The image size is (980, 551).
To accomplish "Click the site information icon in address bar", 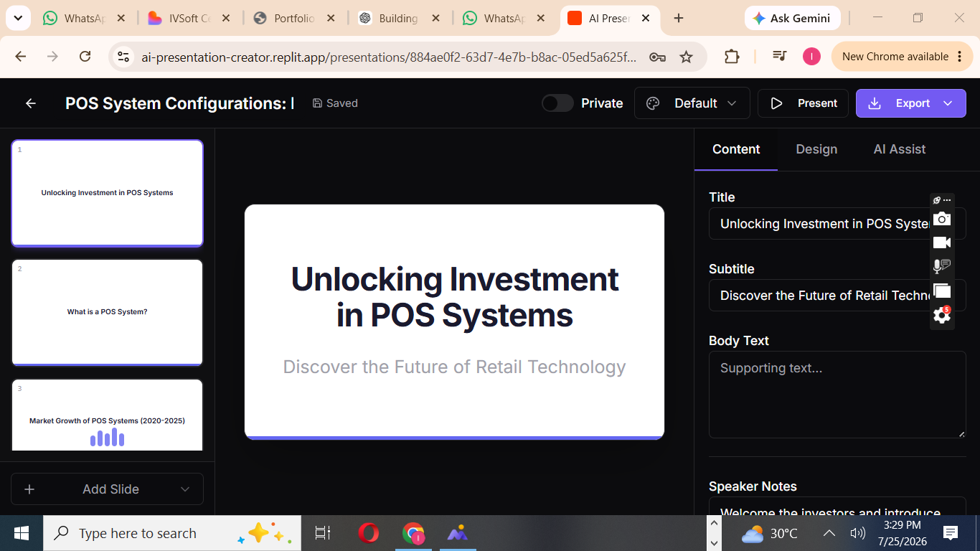I will [x=123, y=57].
